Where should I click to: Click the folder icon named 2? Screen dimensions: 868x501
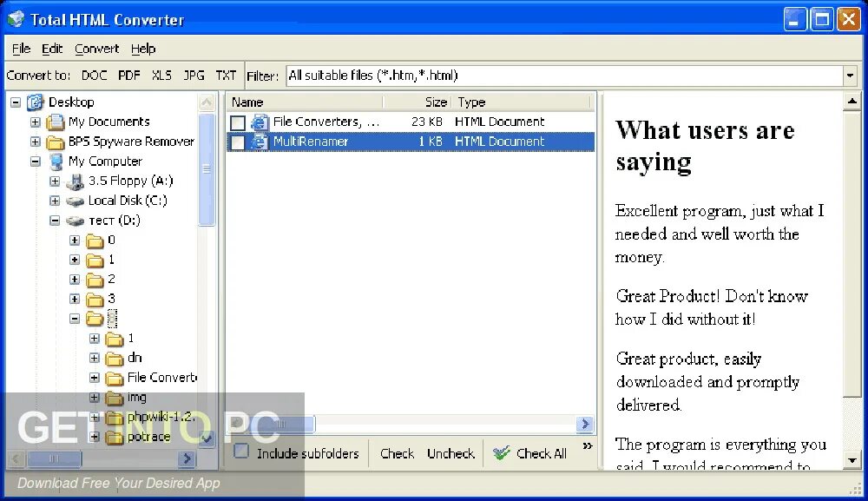tap(95, 280)
